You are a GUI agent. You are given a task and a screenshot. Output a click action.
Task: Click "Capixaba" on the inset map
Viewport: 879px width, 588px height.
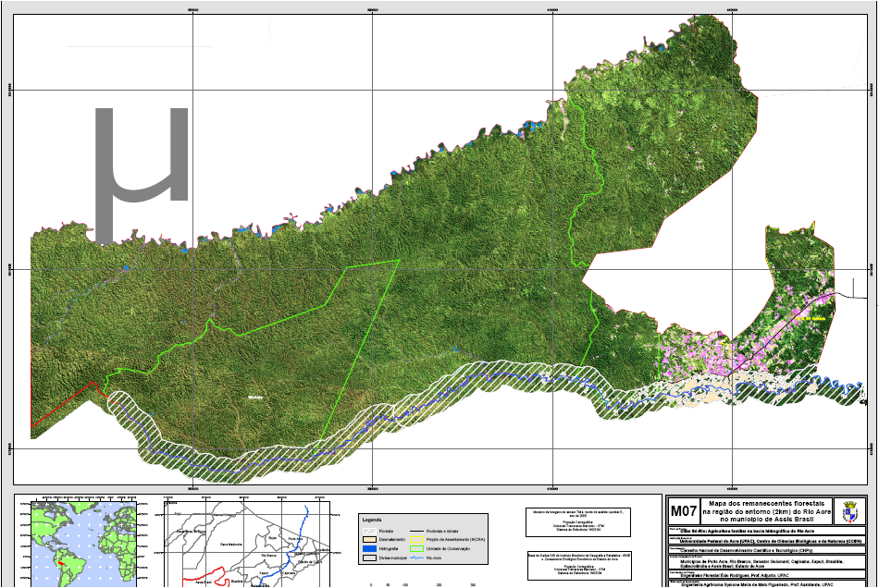click(x=288, y=573)
